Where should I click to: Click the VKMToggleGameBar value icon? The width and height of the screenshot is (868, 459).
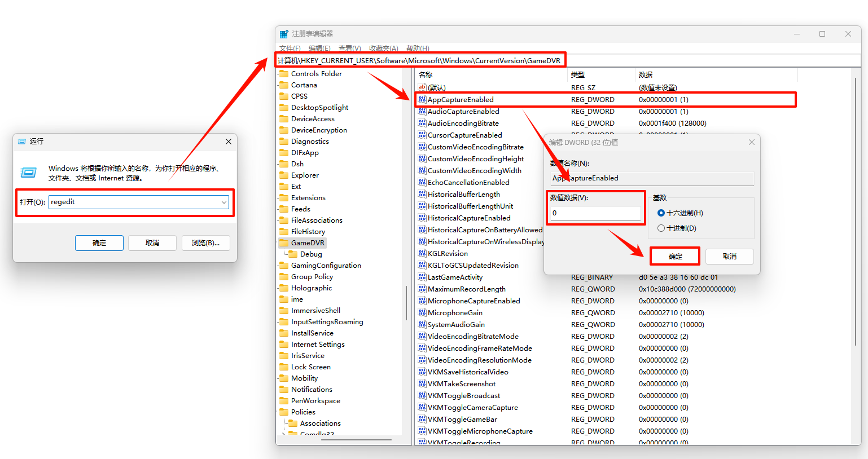422,420
